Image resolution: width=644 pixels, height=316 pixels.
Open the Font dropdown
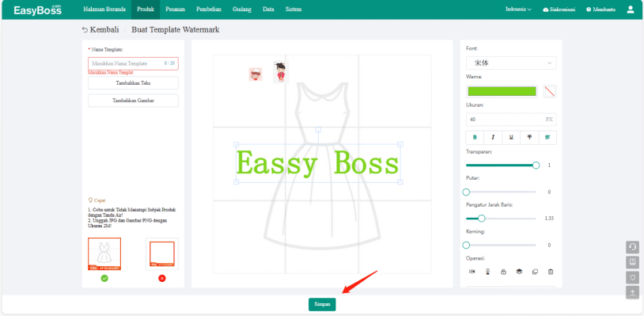pos(511,63)
